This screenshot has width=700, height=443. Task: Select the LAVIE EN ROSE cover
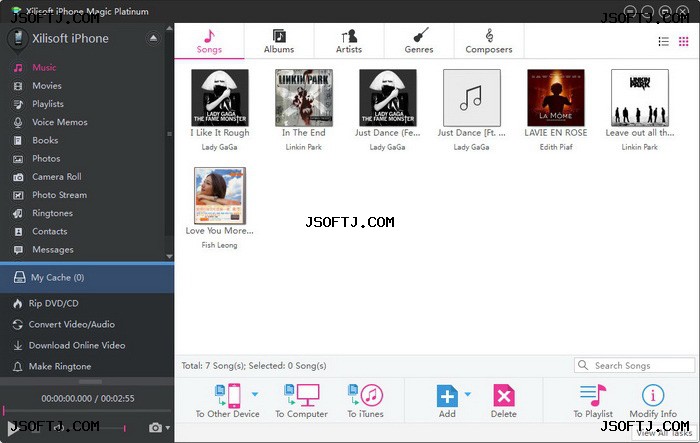pyautogui.click(x=555, y=97)
